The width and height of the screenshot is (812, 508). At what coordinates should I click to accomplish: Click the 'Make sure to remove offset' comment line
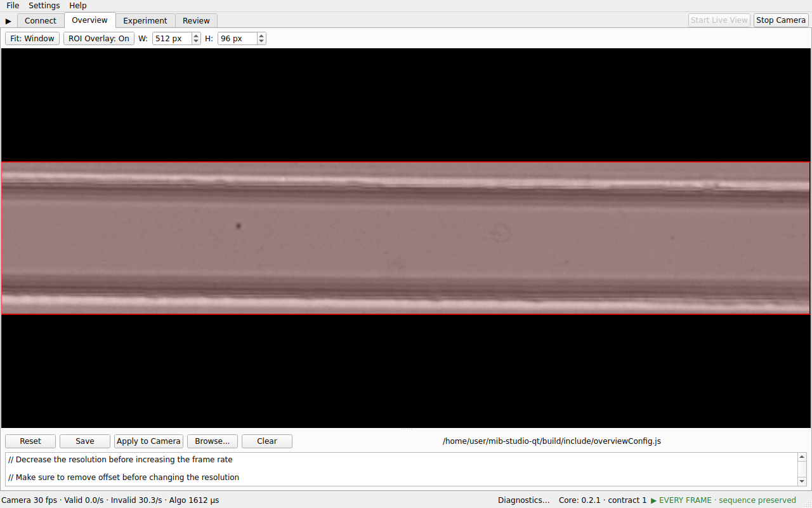pos(124,478)
